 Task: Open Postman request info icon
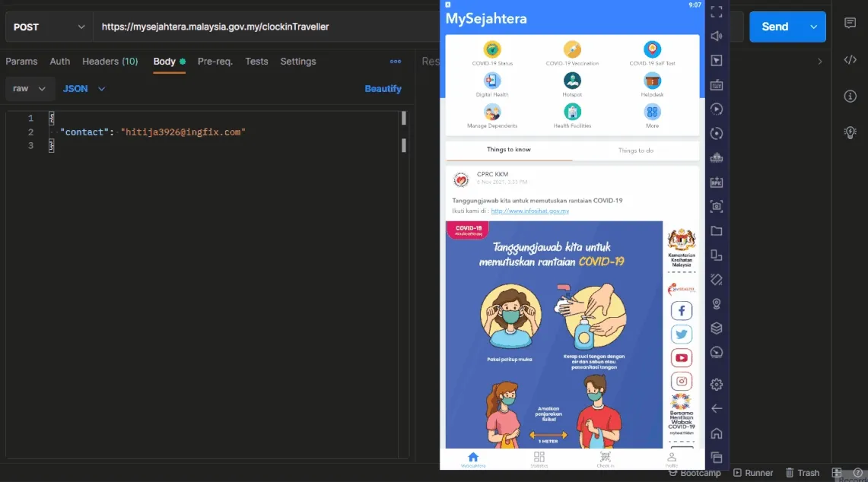point(850,97)
